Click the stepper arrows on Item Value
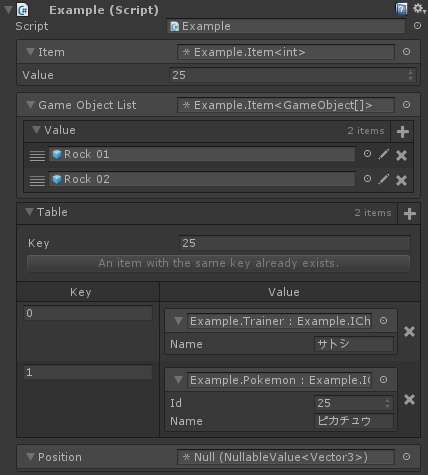 pos(410,75)
